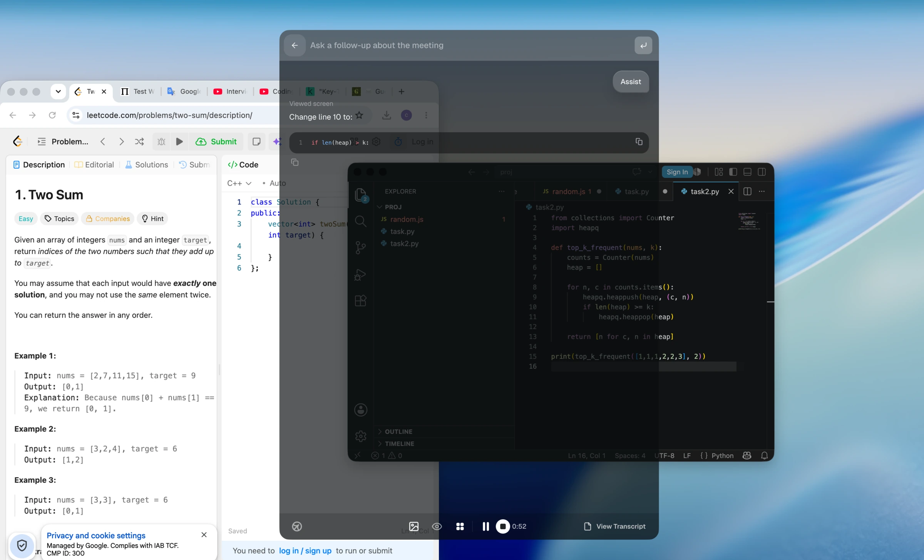Click Sign In in VS Code title bar

click(677, 172)
